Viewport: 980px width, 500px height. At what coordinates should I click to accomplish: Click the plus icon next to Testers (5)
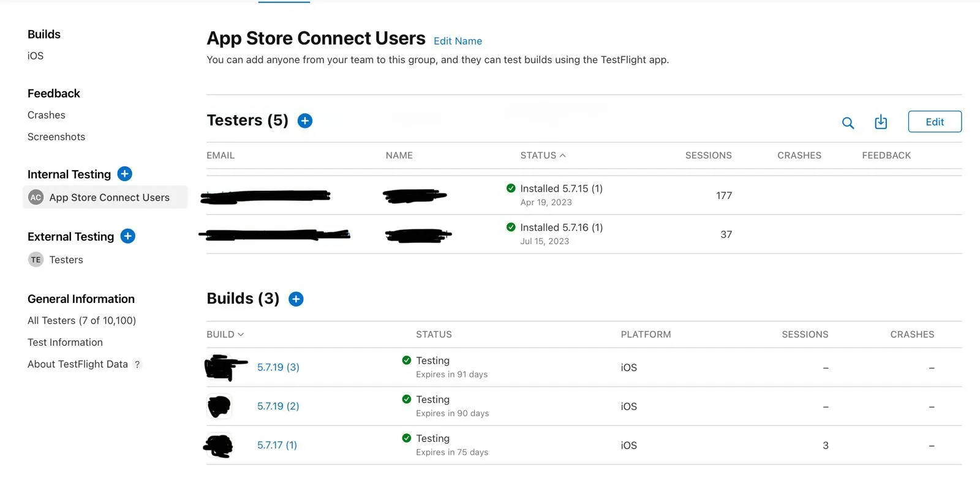click(x=305, y=121)
